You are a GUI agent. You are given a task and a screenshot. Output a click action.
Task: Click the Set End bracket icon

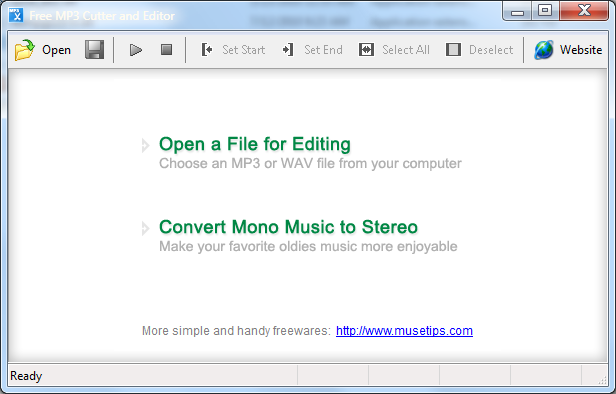[288, 50]
